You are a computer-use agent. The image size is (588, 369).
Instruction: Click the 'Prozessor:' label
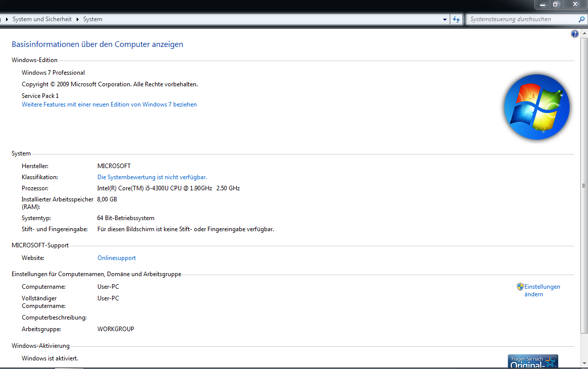(x=35, y=188)
